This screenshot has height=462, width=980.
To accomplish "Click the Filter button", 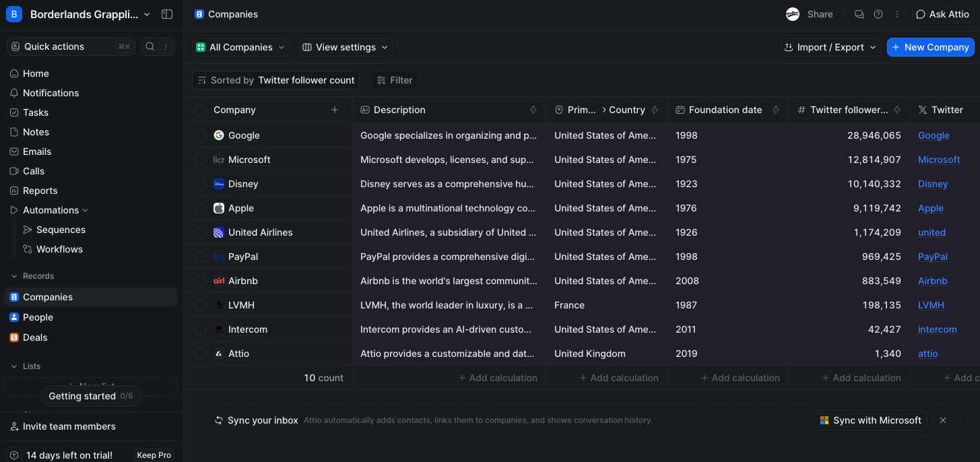I will click(x=395, y=80).
